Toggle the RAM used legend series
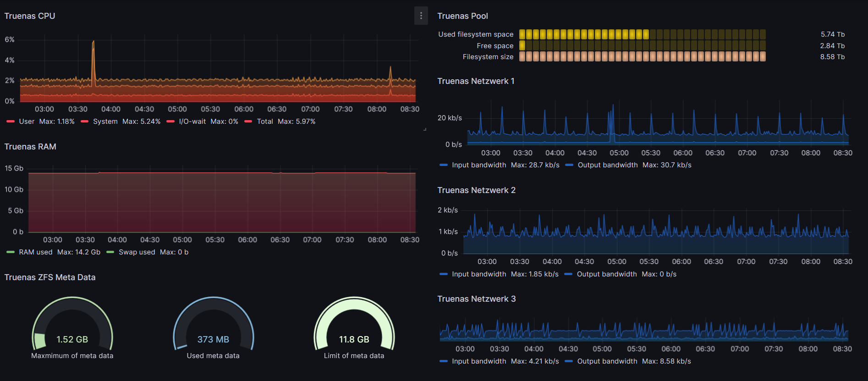 [36, 252]
